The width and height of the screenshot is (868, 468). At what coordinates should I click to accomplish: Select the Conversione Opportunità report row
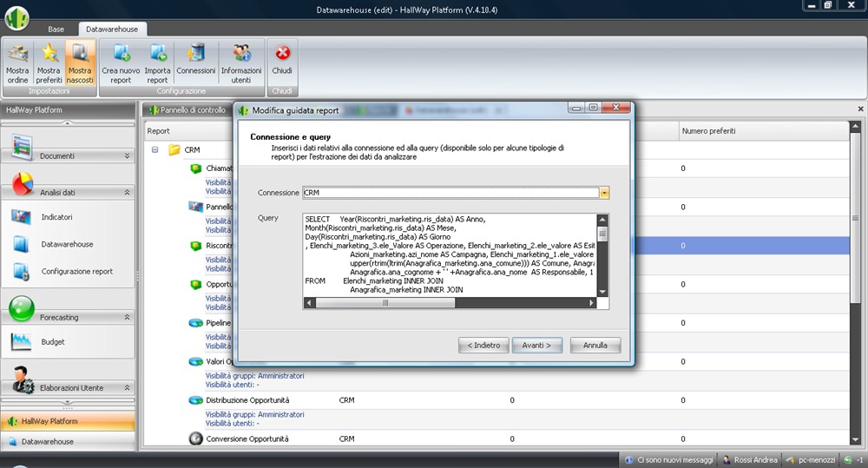(x=496, y=438)
